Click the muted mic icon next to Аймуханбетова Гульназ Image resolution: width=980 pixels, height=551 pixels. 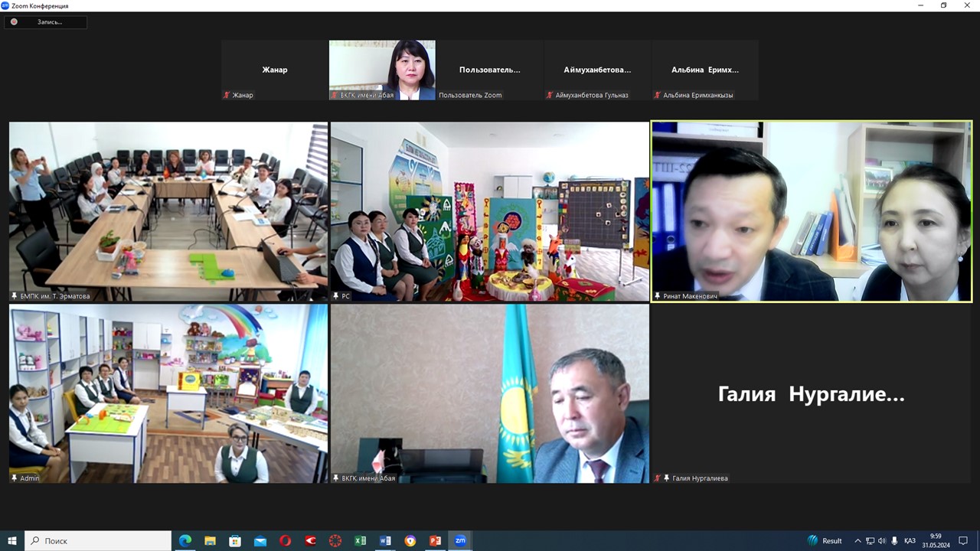pyautogui.click(x=550, y=96)
